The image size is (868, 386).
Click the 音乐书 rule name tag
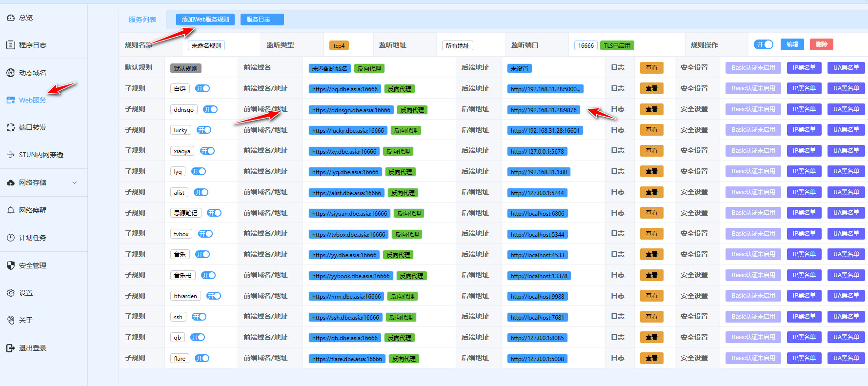pos(183,275)
